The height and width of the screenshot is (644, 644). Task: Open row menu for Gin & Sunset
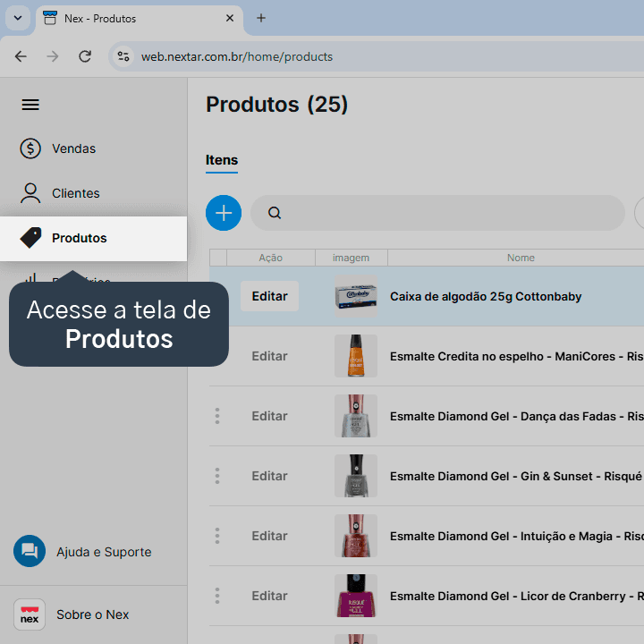217,476
